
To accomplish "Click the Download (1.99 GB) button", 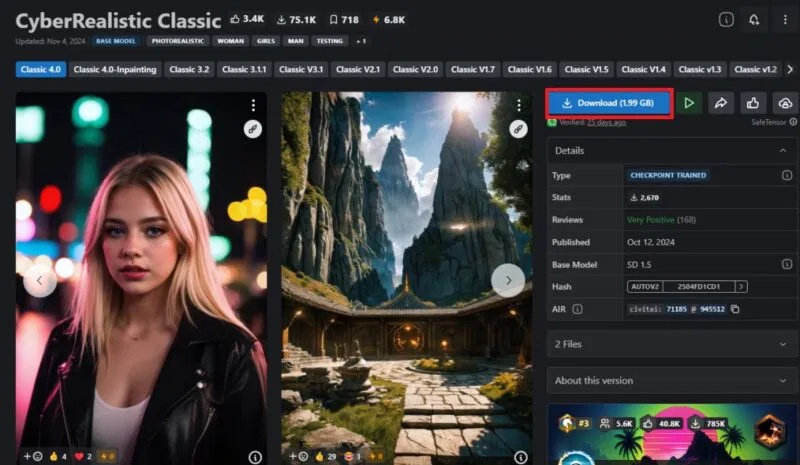I will [608, 103].
